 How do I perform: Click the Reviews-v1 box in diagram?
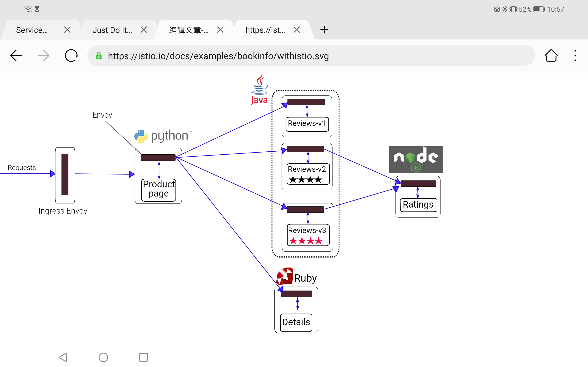(x=307, y=124)
